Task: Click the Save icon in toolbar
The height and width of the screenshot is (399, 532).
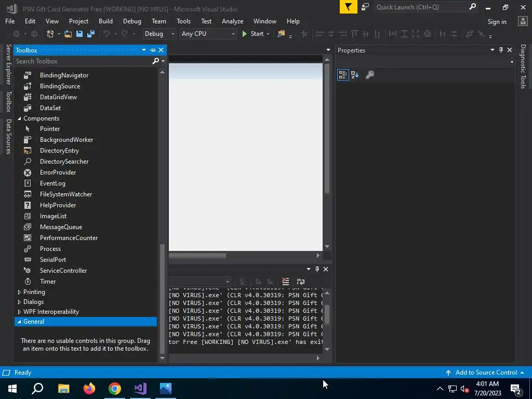Action: (x=79, y=34)
